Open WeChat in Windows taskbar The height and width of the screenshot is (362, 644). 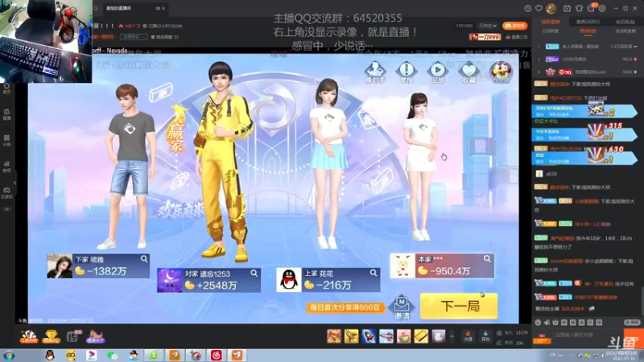coord(112,356)
